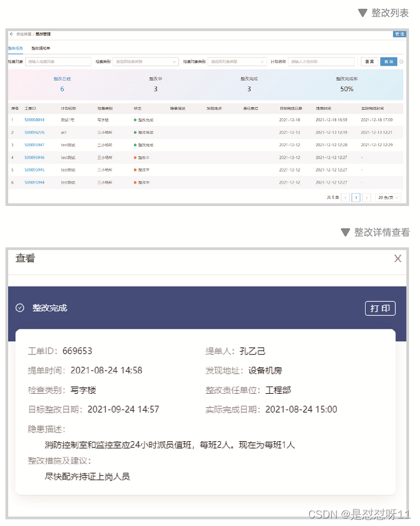Go to previous page in pagination

(346, 198)
